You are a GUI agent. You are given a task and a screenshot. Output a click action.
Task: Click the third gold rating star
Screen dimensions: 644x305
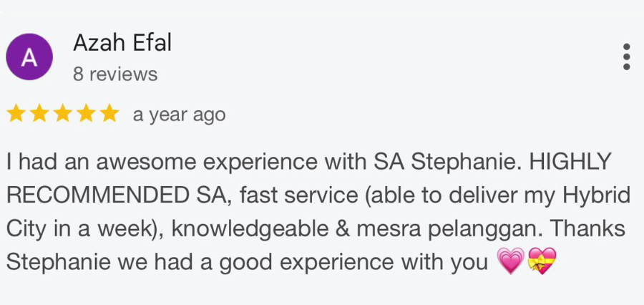tap(63, 114)
